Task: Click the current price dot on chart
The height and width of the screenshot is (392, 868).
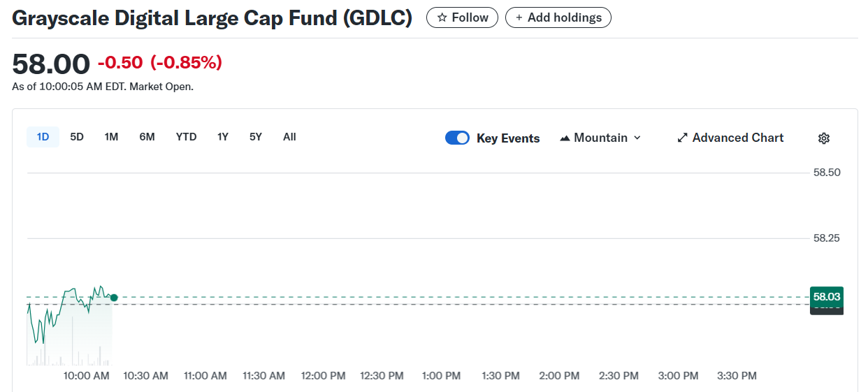Action: (114, 298)
